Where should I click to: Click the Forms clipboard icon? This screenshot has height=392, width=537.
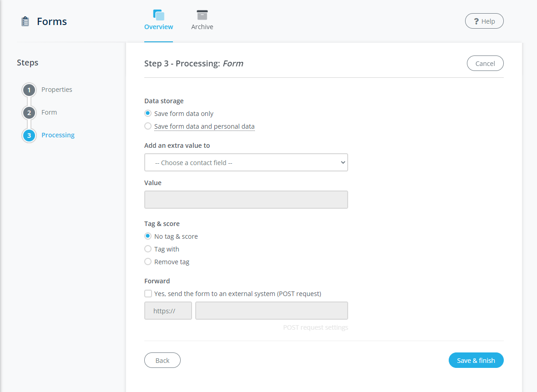(25, 21)
